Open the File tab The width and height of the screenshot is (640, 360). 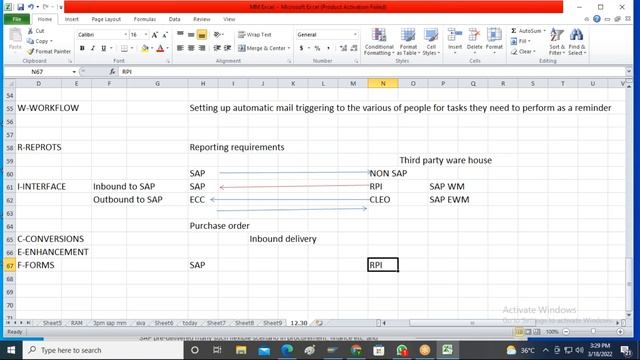(x=17, y=19)
